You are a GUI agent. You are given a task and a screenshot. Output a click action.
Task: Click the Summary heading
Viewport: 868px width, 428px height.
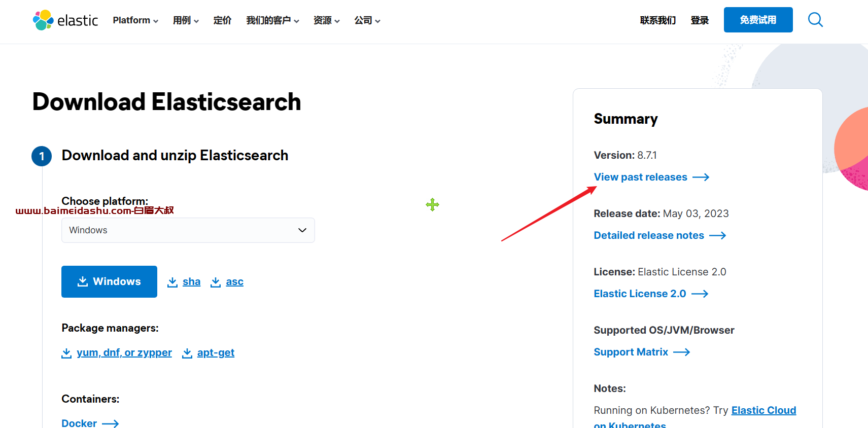pos(626,119)
